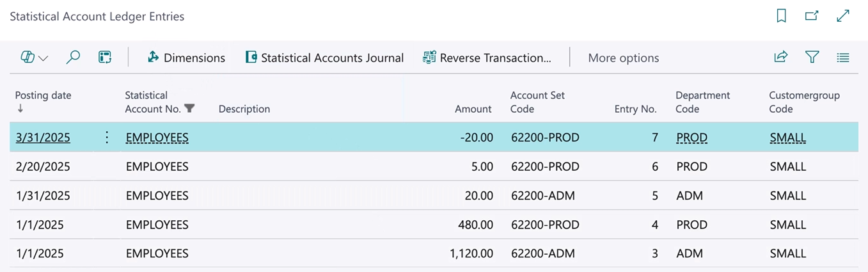The height and width of the screenshot is (272, 868).
Task: Click posting date 3/31/2025 link
Action: (43, 138)
